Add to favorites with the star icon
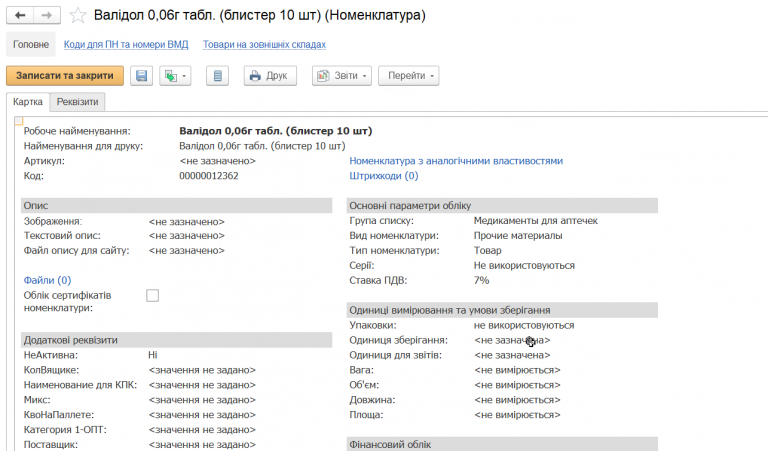The image size is (768, 451). [x=77, y=16]
